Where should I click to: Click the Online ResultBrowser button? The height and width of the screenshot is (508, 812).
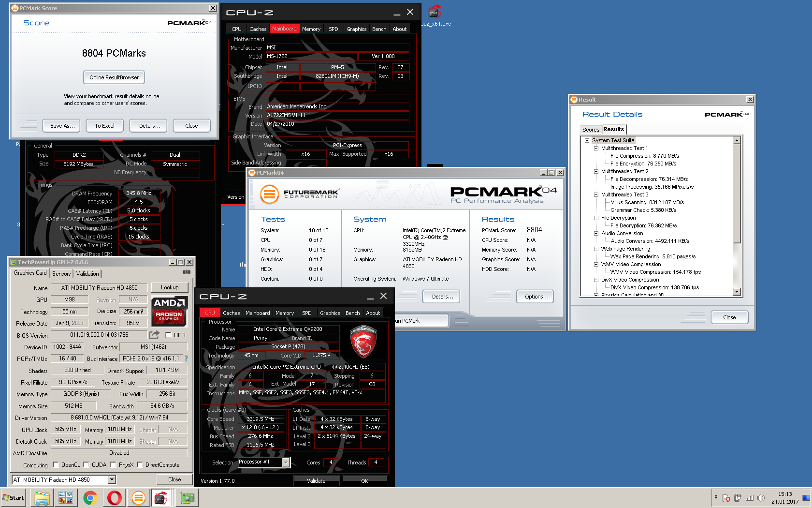[114, 77]
